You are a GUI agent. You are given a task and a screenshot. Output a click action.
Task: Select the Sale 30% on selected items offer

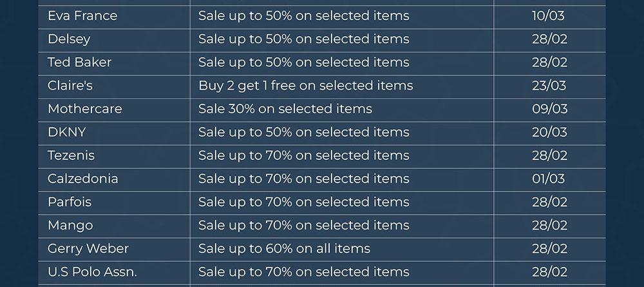coord(285,108)
